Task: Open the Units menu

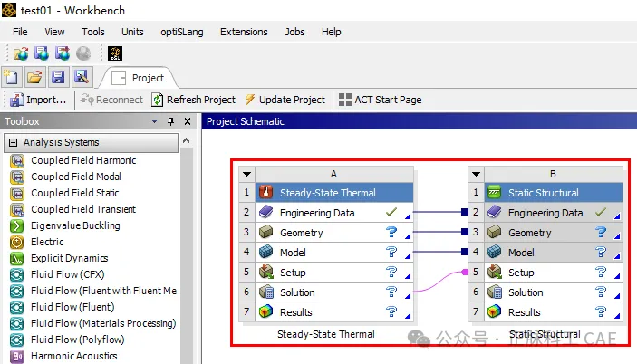Action: (132, 32)
